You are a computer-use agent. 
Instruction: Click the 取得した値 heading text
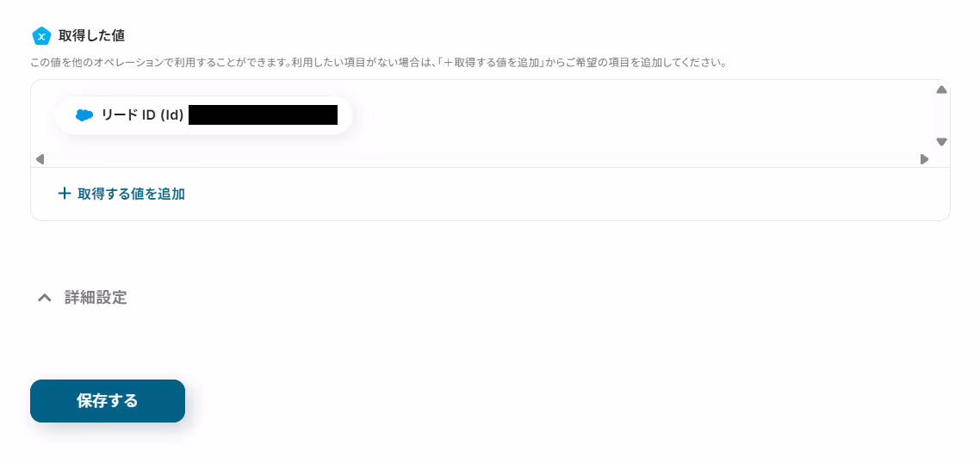[x=91, y=36]
